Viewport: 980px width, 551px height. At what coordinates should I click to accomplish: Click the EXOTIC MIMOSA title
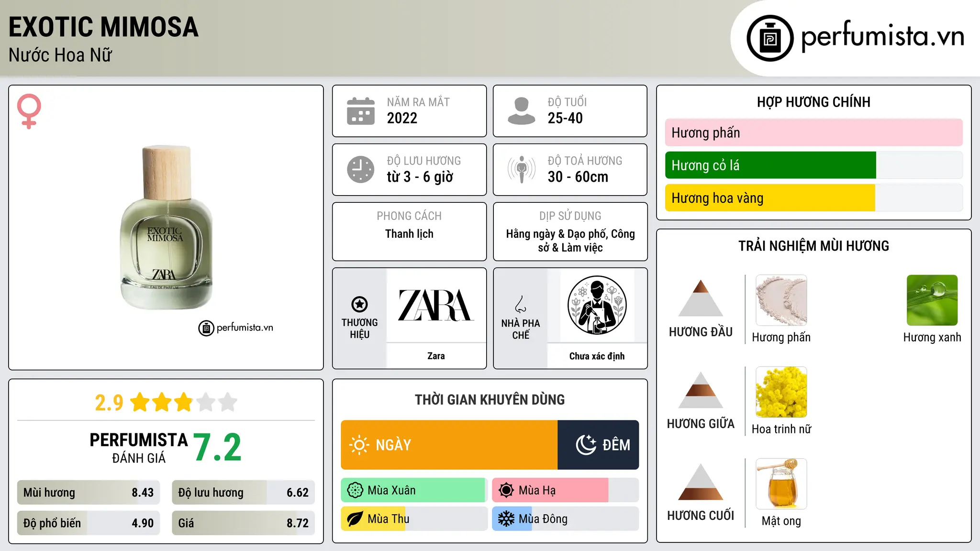[x=103, y=27]
